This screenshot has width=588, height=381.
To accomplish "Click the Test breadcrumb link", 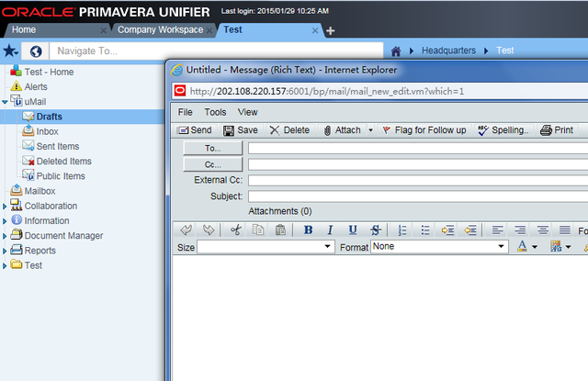I will click(x=504, y=50).
